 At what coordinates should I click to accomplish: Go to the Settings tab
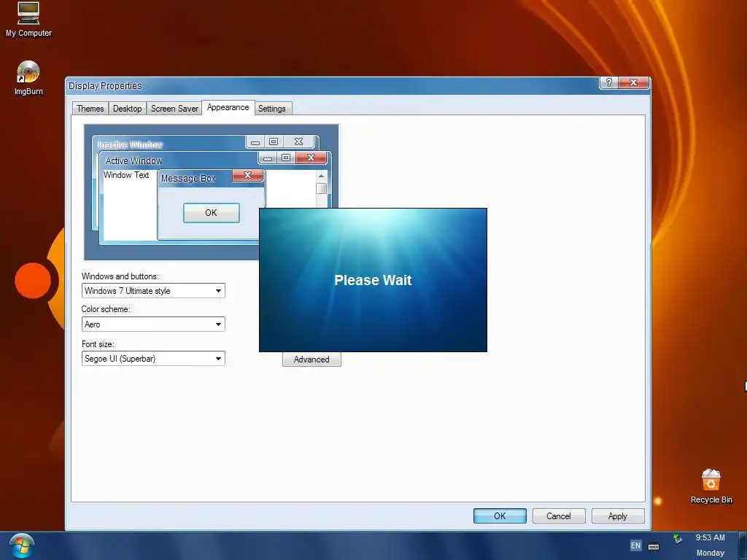271,109
